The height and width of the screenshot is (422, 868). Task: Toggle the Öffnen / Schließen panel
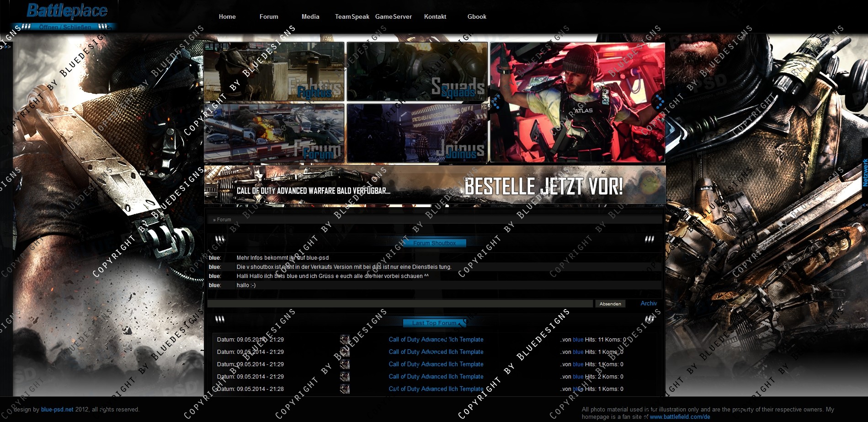[64, 27]
